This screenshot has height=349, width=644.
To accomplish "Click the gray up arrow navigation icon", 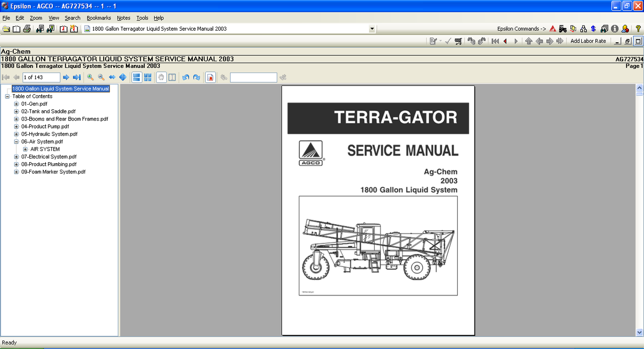I will [529, 41].
